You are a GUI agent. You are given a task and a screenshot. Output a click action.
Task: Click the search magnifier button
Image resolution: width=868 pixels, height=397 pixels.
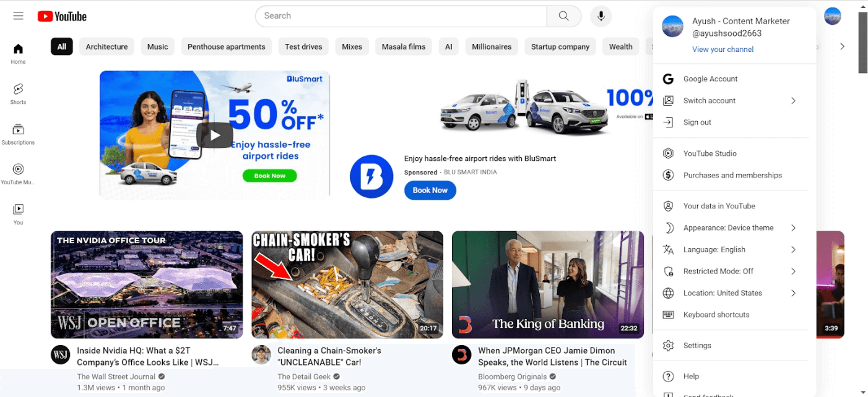pos(563,16)
